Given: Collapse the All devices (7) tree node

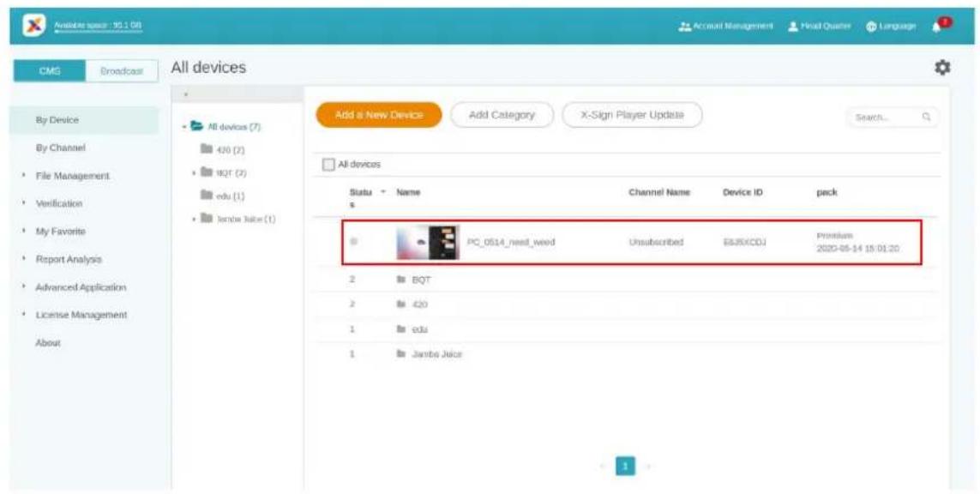Looking at the screenshot, I should (185, 127).
